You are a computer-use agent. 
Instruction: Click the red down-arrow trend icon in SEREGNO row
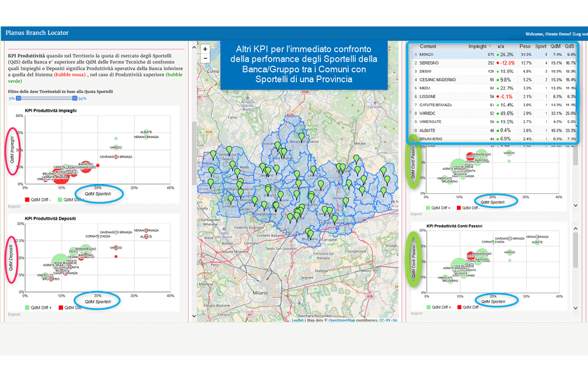(497, 63)
